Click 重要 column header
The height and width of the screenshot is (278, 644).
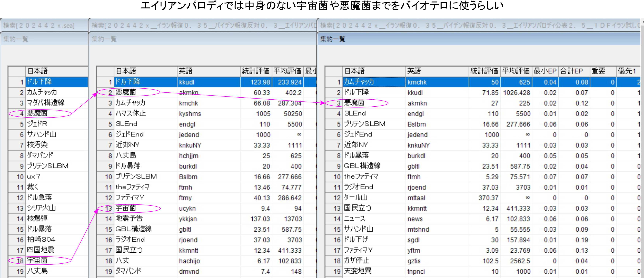tap(603, 71)
